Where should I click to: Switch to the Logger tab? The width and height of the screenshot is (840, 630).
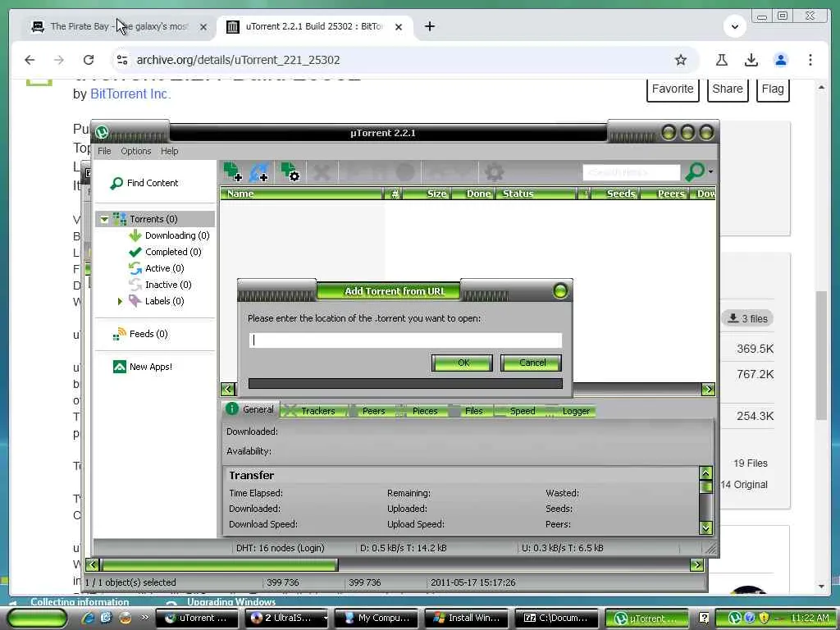(570, 411)
